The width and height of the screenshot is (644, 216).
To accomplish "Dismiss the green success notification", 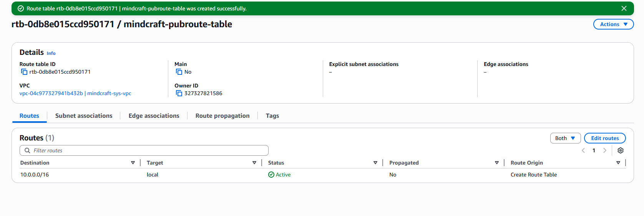I will click(624, 8).
